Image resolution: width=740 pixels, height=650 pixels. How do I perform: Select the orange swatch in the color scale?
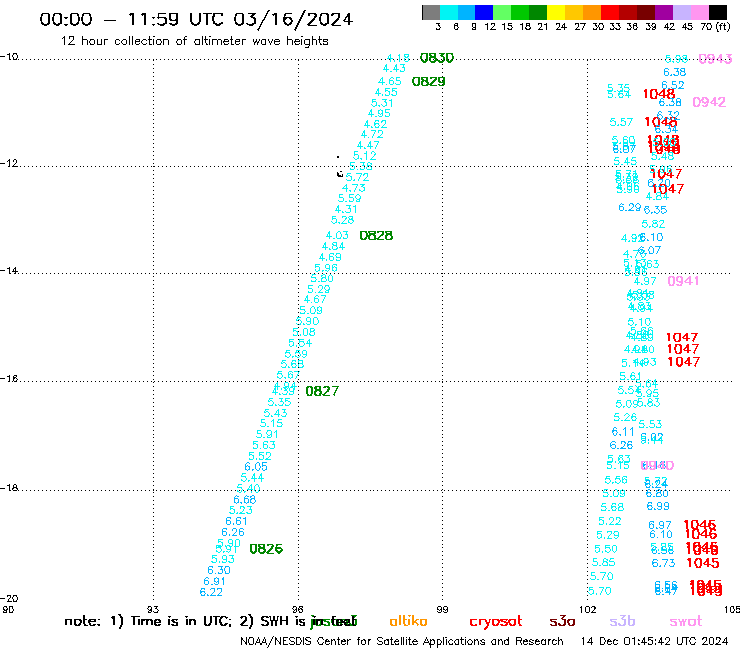point(592,12)
